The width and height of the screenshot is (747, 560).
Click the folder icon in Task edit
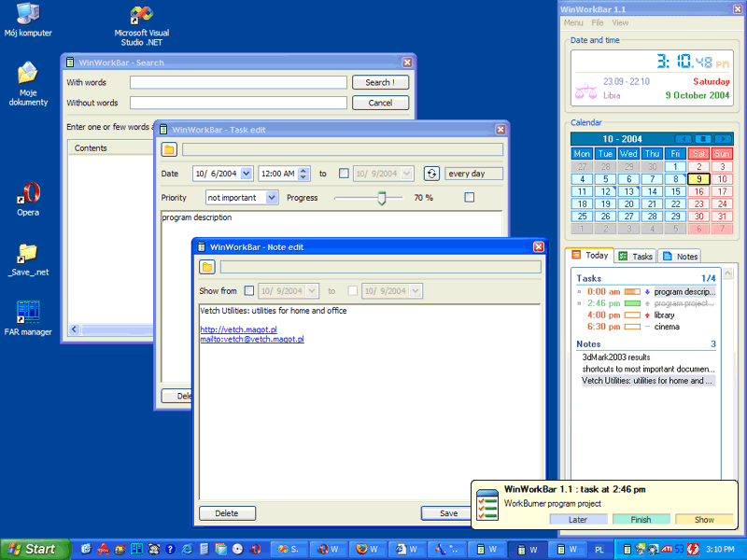[169, 149]
